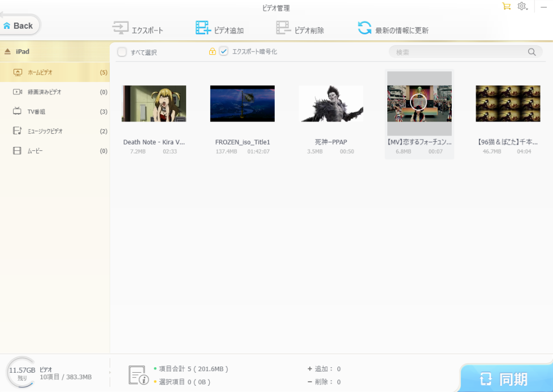The width and height of the screenshot is (553, 392).
Task: Click the ホームビデオ monitor icon
Action: click(18, 72)
